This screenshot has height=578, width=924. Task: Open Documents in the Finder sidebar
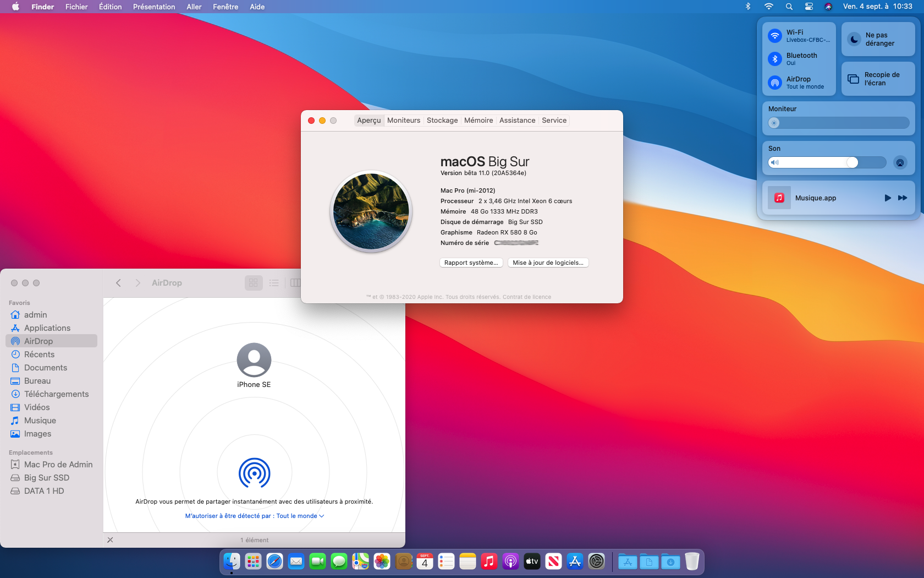(52, 368)
